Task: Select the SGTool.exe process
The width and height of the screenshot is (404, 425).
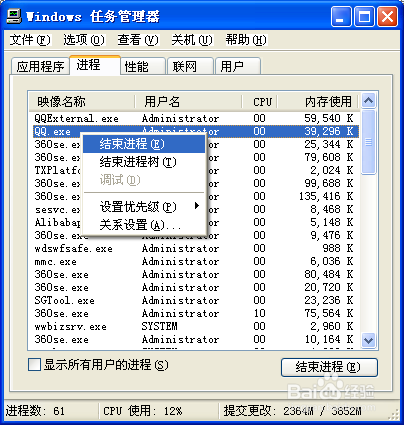Action: [65, 301]
